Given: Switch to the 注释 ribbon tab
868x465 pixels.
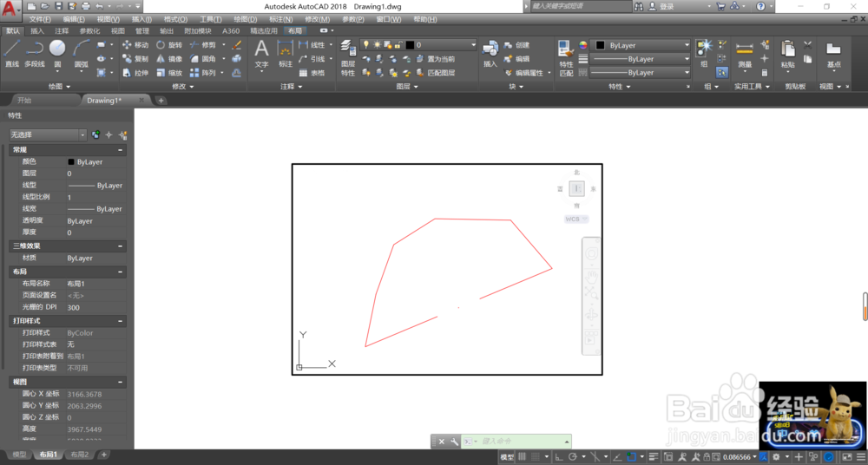Looking at the screenshot, I should tap(62, 31).
